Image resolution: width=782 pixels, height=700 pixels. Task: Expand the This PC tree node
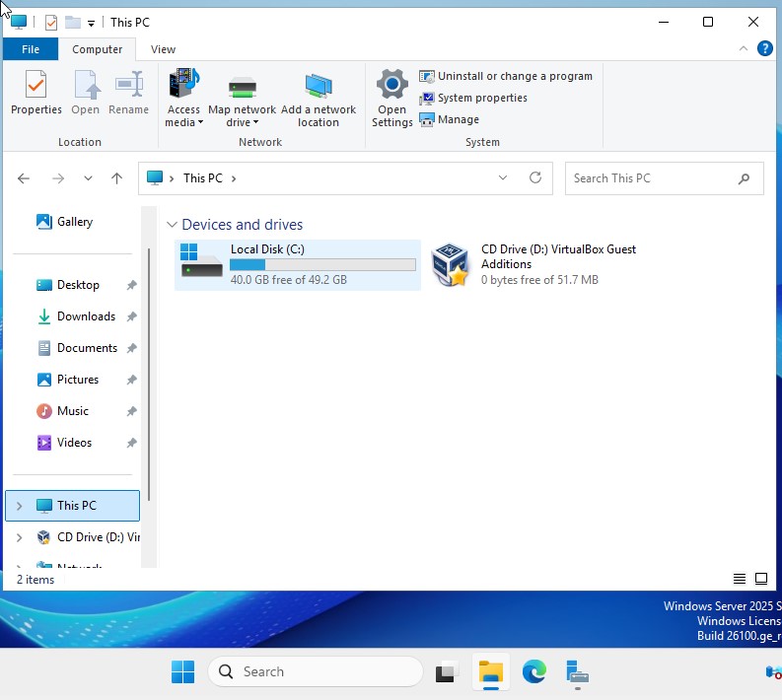[x=19, y=506]
